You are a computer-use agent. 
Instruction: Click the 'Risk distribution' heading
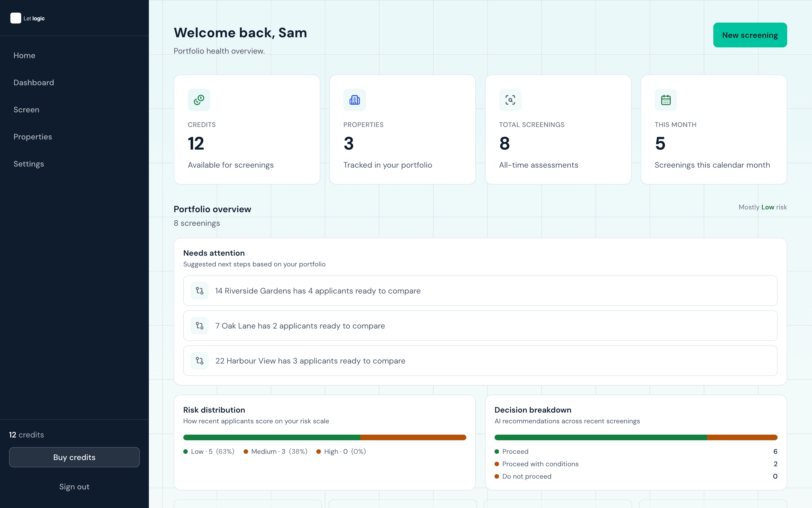point(214,410)
